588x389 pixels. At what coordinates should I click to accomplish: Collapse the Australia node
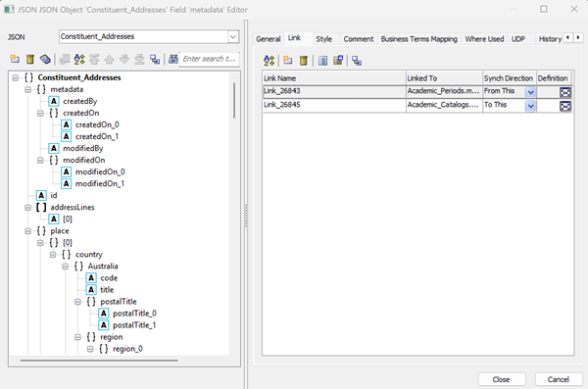pyautogui.click(x=66, y=267)
